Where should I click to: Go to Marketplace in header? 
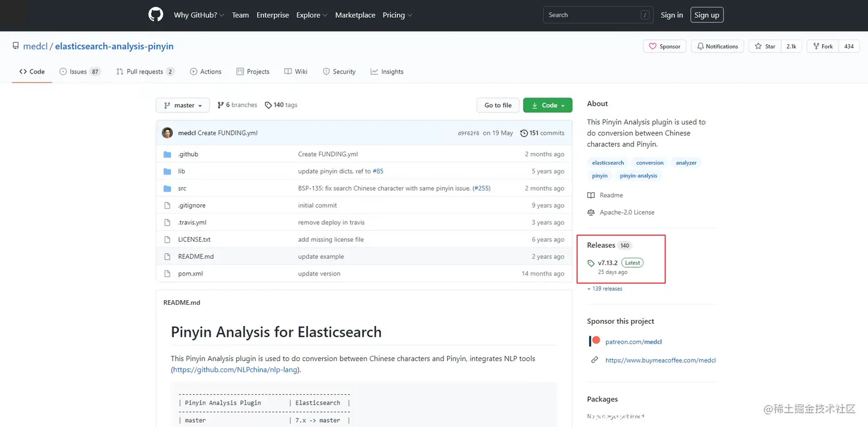click(x=355, y=15)
